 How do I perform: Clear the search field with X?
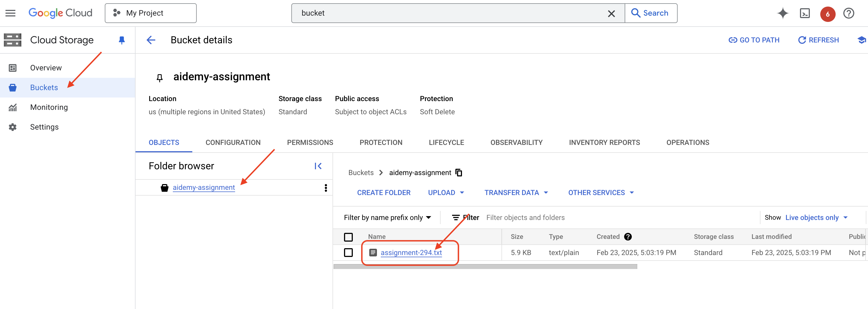pyautogui.click(x=611, y=13)
